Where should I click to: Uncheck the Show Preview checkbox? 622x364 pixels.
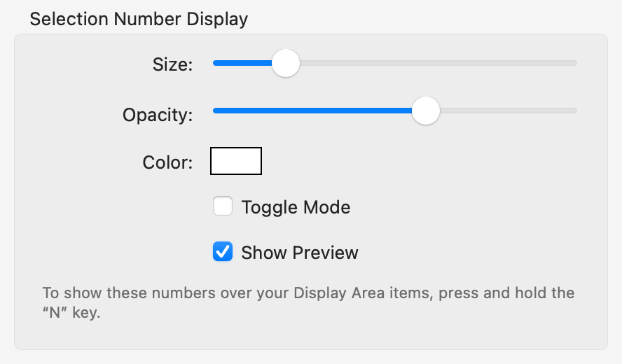point(223,252)
